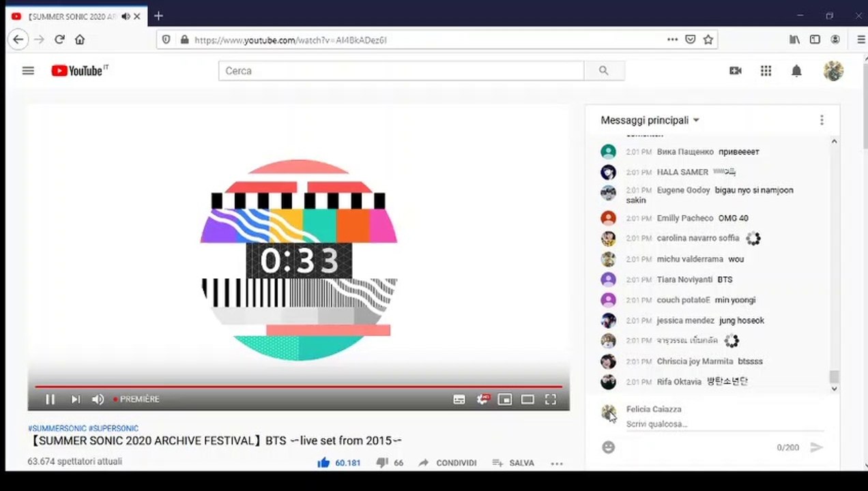Open the chat options three-dot menu
868x491 pixels.
[x=822, y=120]
